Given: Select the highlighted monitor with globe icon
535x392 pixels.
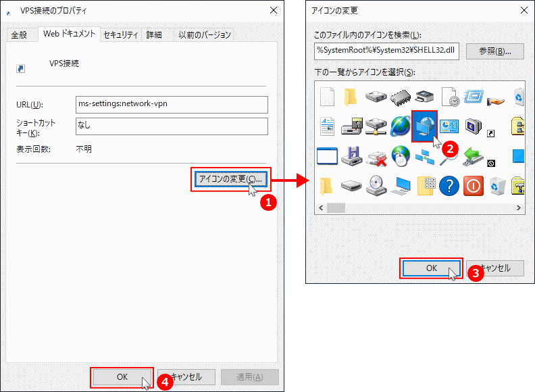Looking at the screenshot, I should [x=424, y=126].
